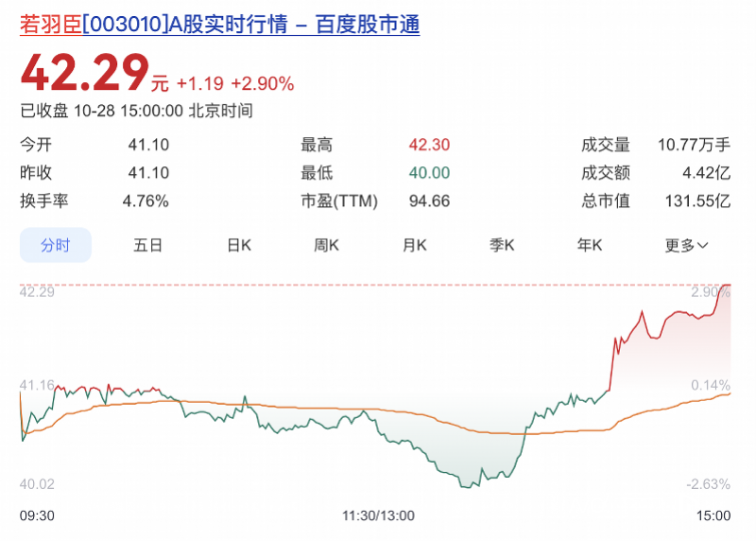The width and height of the screenshot is (756, 541).
Task: Show the 月K monthly chart tab
Action: coord(415,245)
